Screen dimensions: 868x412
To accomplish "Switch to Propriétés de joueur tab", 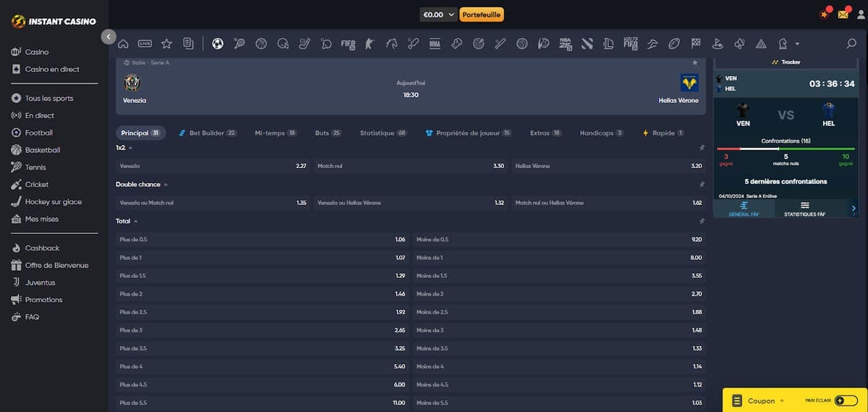I will click(x=469, y=133).
